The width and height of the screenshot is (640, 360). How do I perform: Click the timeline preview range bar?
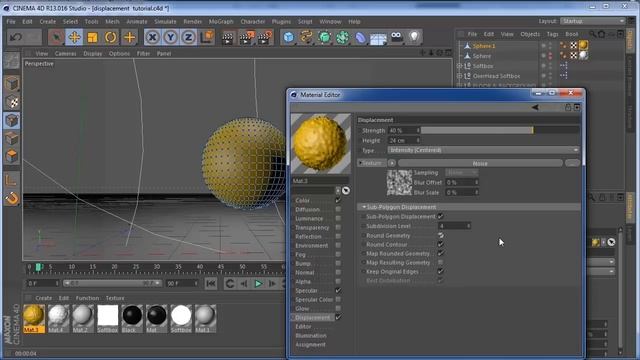tap(111, 283)
